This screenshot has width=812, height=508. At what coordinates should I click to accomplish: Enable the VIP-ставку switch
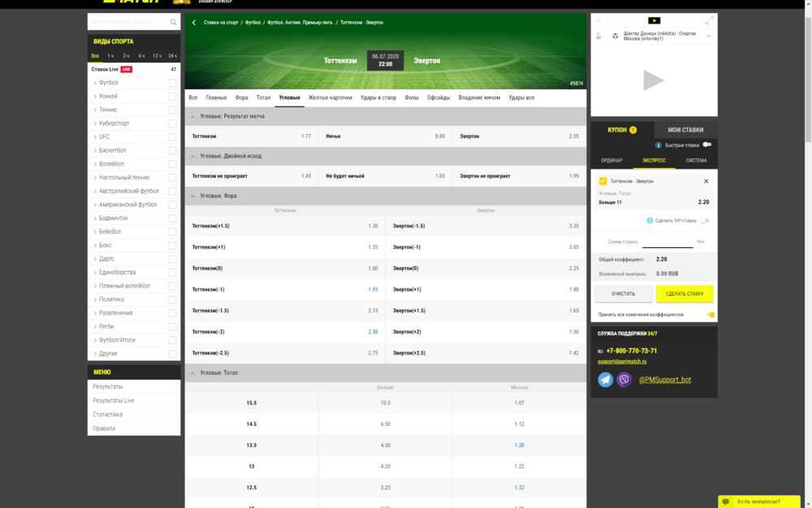tap(704, 221)
